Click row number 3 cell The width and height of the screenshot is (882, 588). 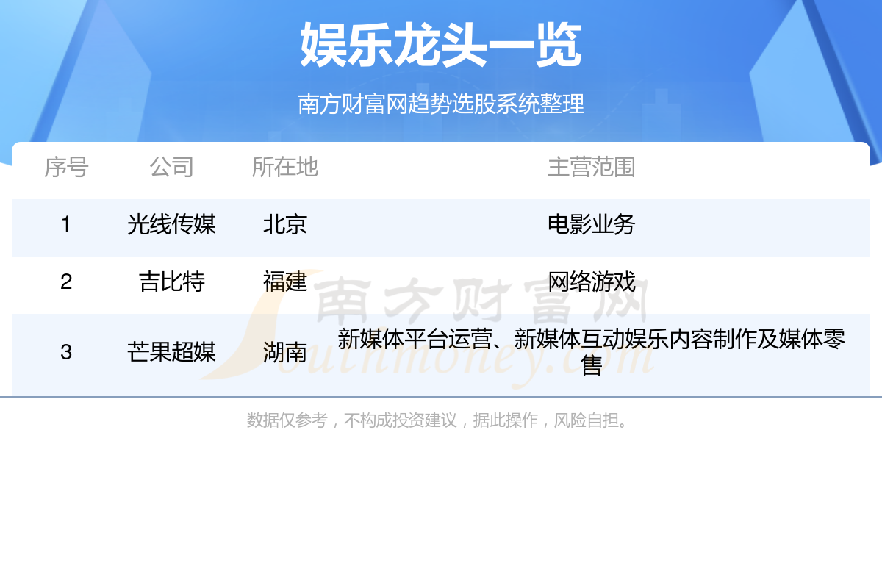[x=66, y=352]
